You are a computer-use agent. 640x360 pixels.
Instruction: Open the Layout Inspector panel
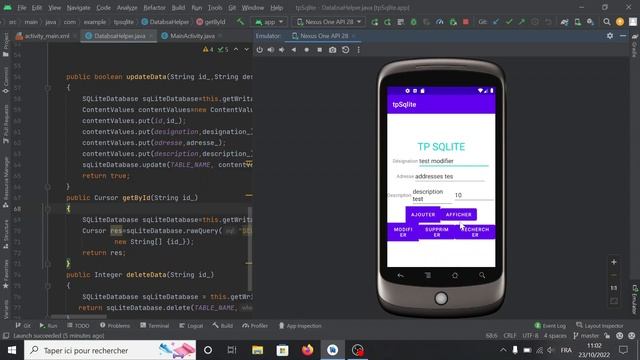pos(600,326)
